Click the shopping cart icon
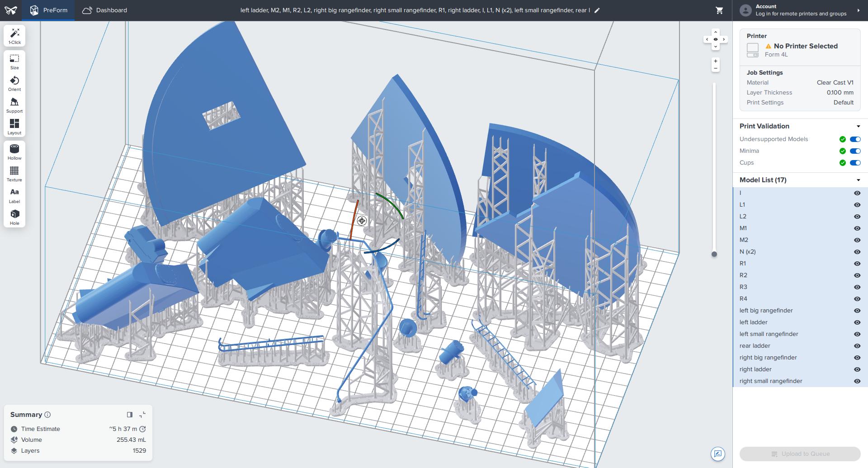This screenshot has height=468, width=868. pos(719,10)
